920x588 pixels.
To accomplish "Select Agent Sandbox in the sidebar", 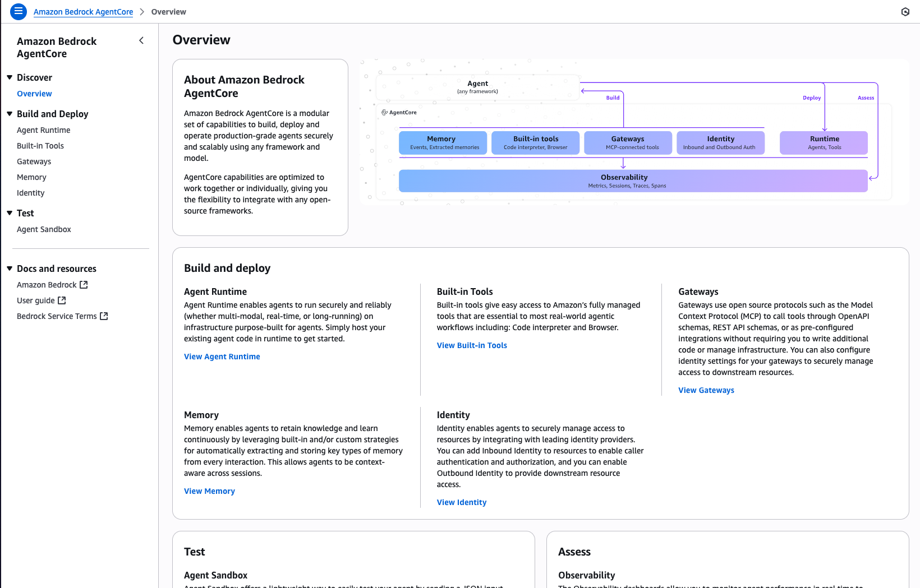I will [x=44, y=229].
